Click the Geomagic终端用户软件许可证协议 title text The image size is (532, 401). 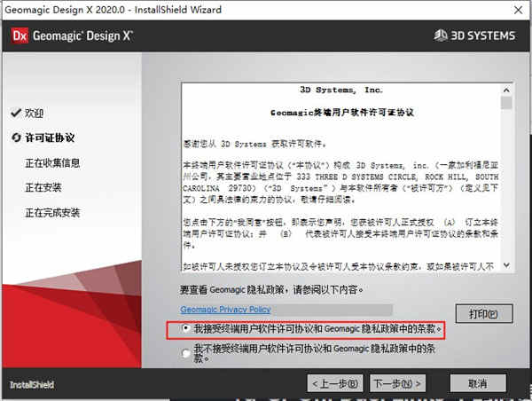(342, 113)
